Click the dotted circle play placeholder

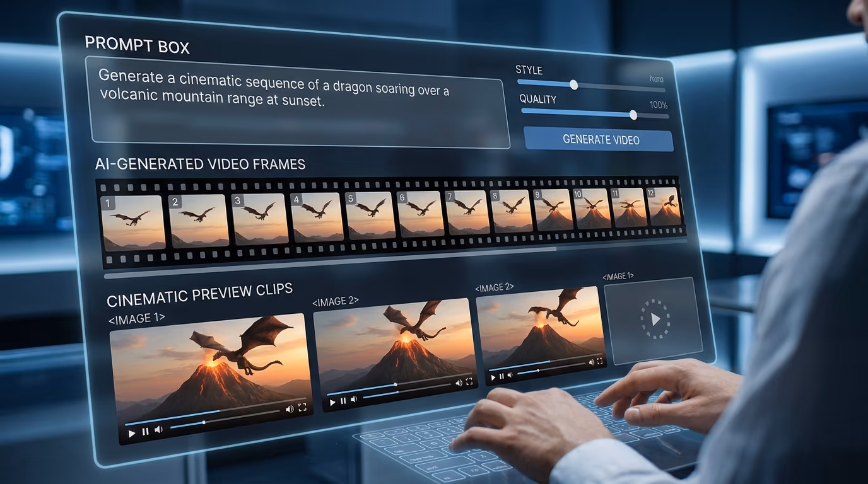pyautogui.click(x=655, y=320)
